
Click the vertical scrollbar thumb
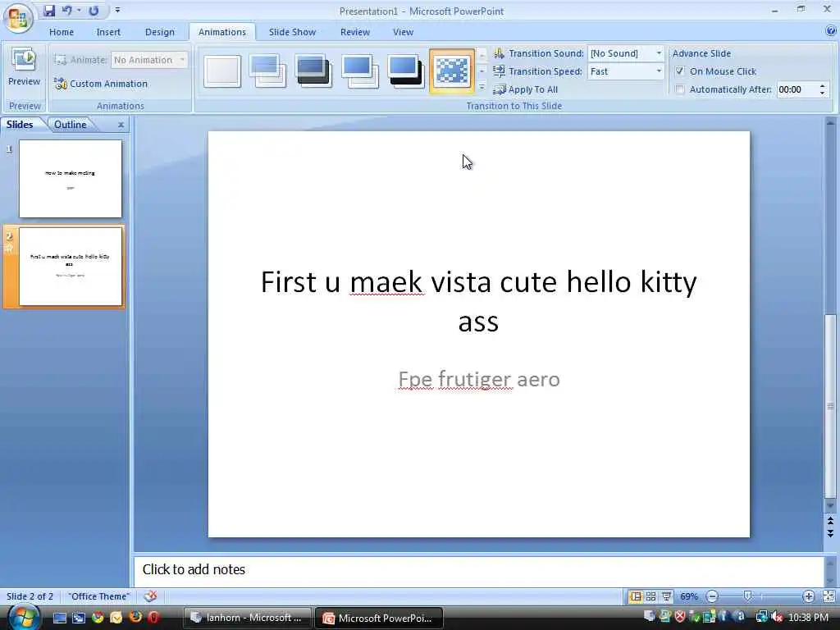(x=830, y=407)
